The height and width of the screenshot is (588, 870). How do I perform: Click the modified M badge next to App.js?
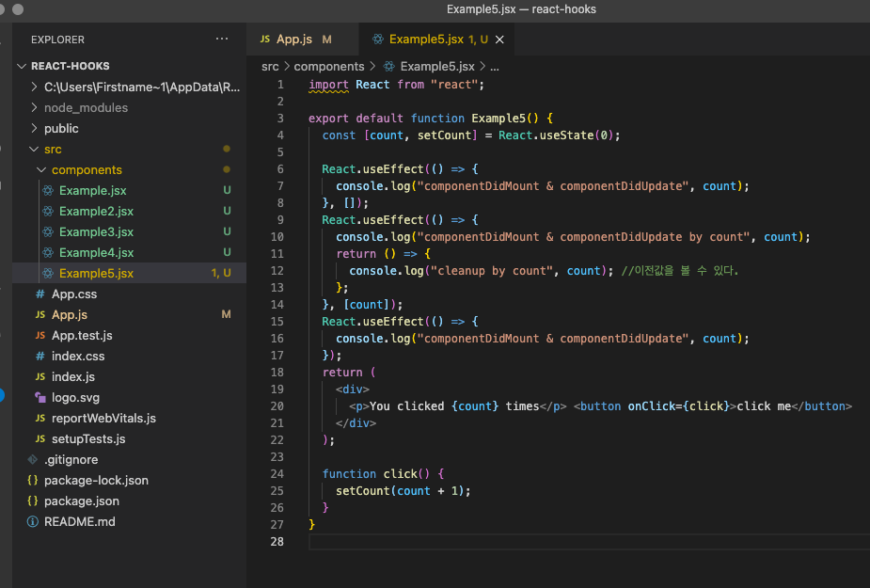[226, 314]
